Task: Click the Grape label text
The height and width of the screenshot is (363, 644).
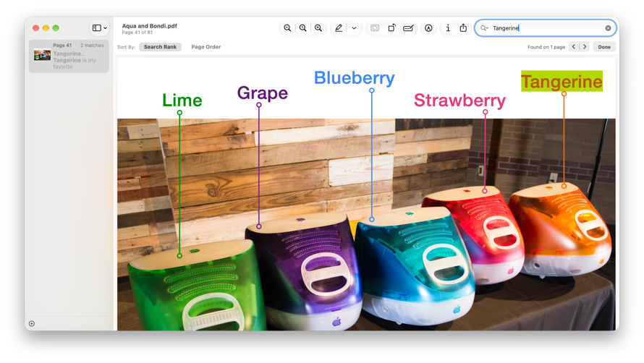Action: tap(263, 93)
